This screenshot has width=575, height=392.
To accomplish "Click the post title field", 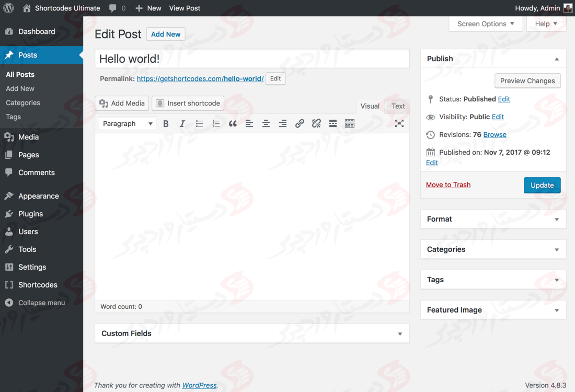I will click(252, 59).
